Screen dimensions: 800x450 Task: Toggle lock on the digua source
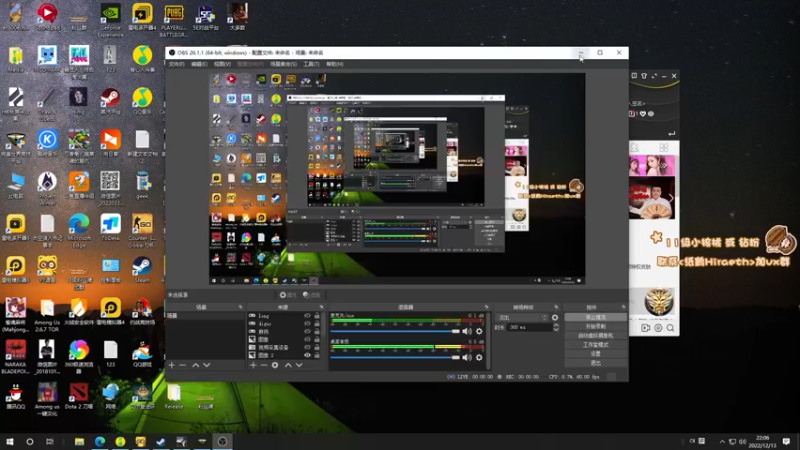317,323
